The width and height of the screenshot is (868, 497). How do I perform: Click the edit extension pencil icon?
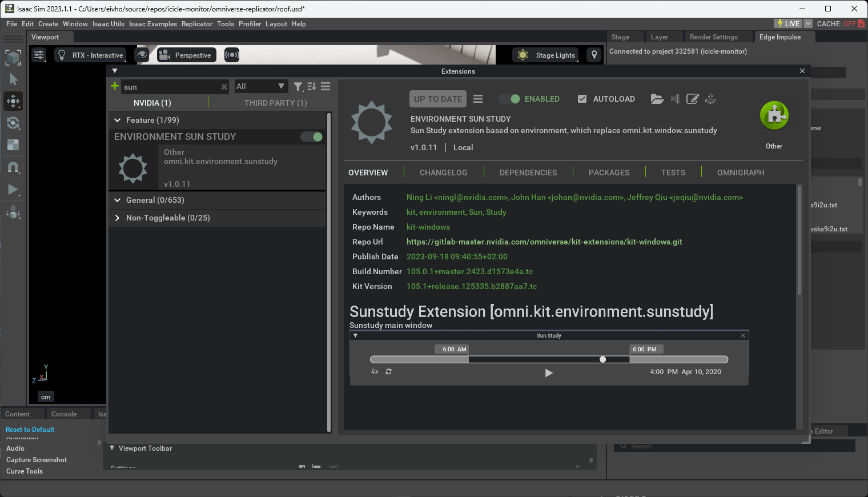[x=692, y=99]
